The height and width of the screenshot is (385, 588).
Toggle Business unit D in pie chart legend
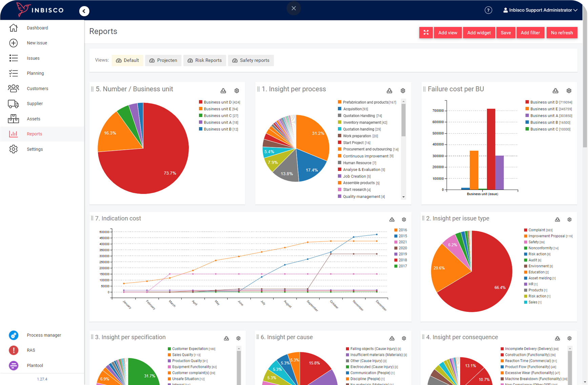click(219, 102)
